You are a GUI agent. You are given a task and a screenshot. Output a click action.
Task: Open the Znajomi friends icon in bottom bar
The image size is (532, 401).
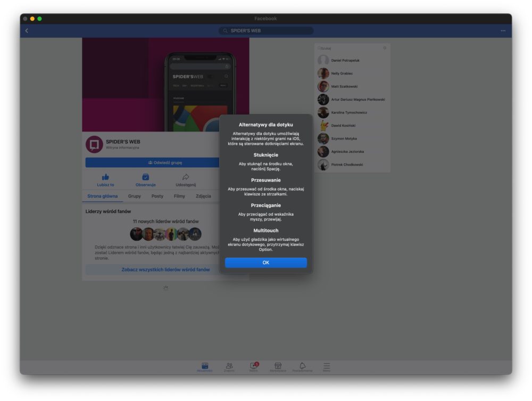tap(229, 366)
